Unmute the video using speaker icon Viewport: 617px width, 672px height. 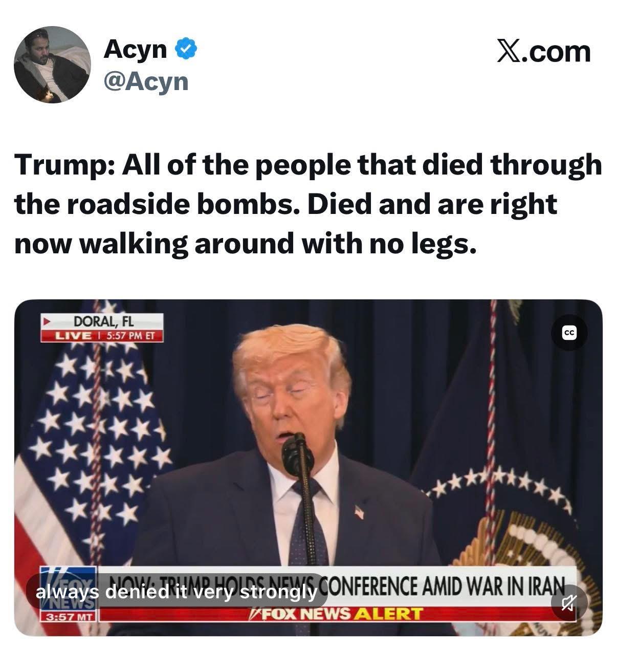point(568,605)
